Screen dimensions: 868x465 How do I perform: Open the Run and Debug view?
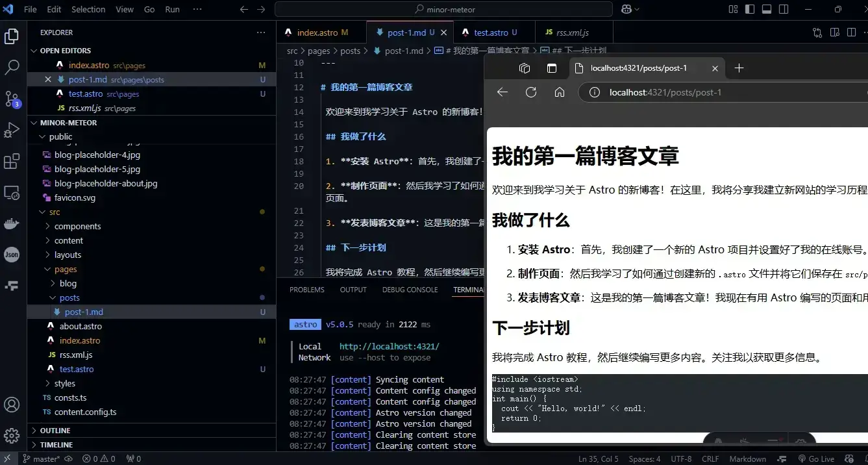pos(12,130)
